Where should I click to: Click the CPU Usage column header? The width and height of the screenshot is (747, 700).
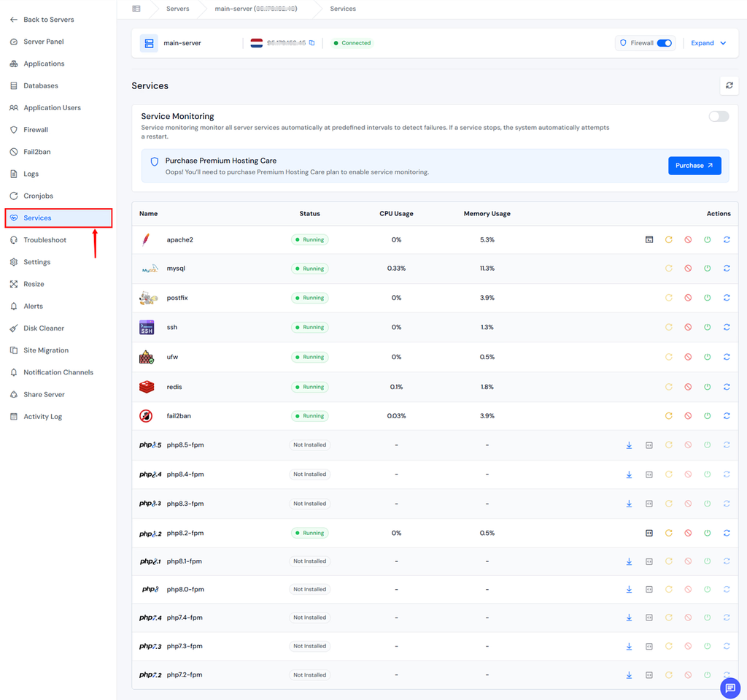396,214
